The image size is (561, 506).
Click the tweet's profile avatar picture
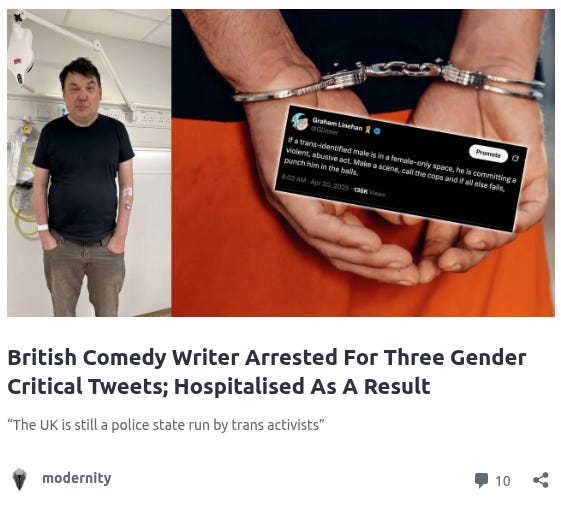coord(299,122)
